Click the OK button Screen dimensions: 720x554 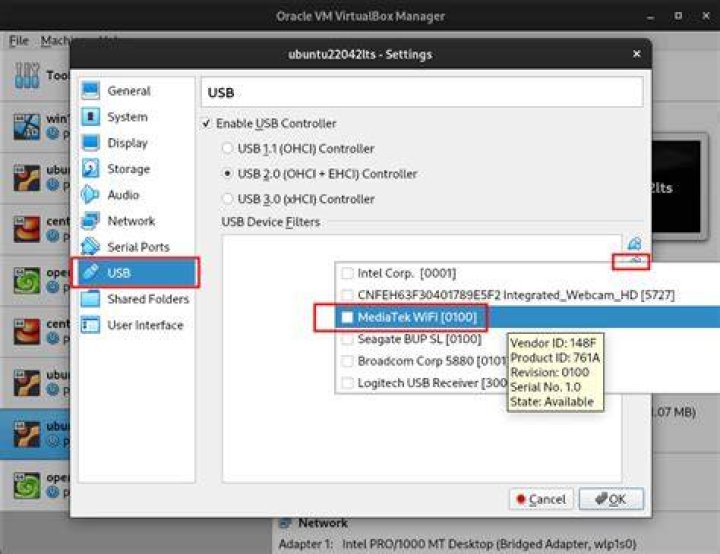(611, 499)
